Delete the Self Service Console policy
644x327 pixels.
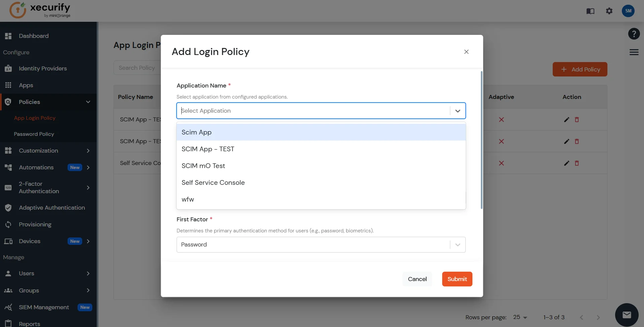click(577, 163)
